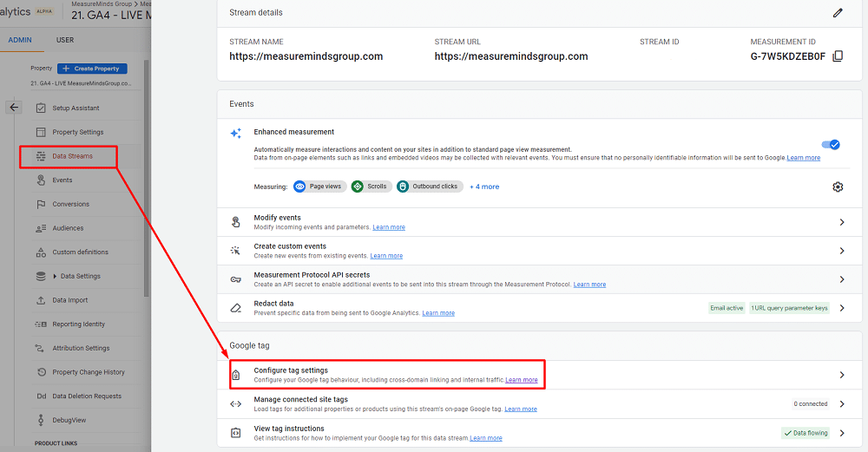Click the admin sidebar vertical scrollbar
868x452 pixels.
coord(146,178)
